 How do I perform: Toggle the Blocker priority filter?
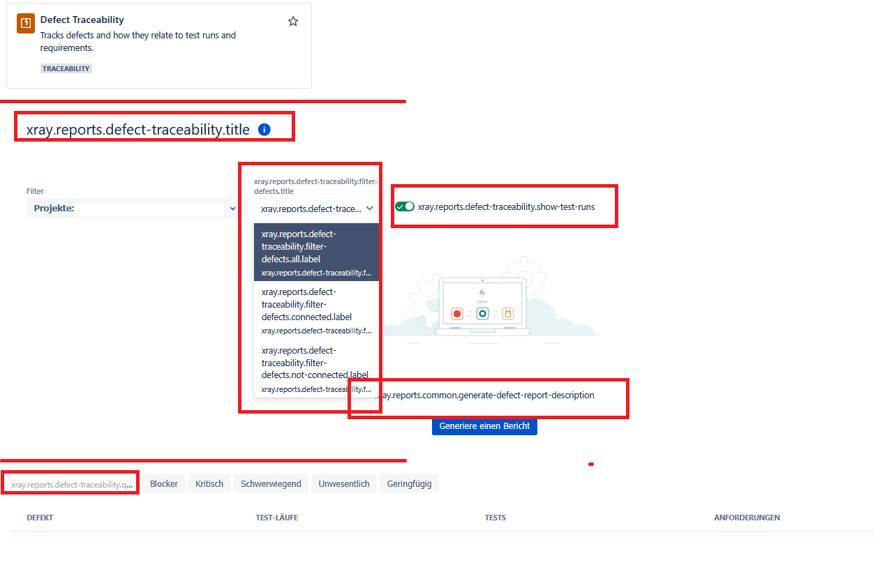click(164, 483)
